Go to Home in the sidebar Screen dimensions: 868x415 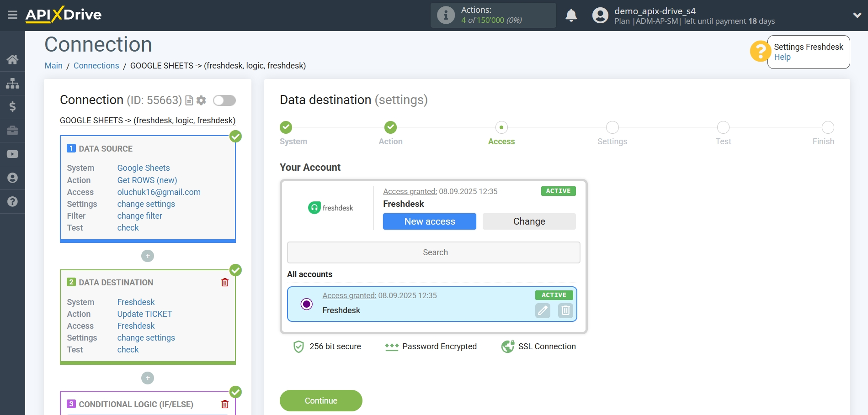12,59
